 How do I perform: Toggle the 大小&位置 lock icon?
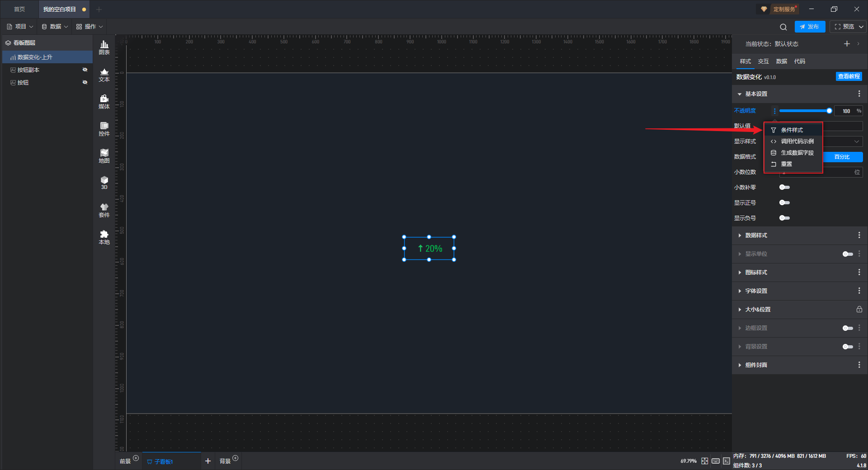pos(859,309)
